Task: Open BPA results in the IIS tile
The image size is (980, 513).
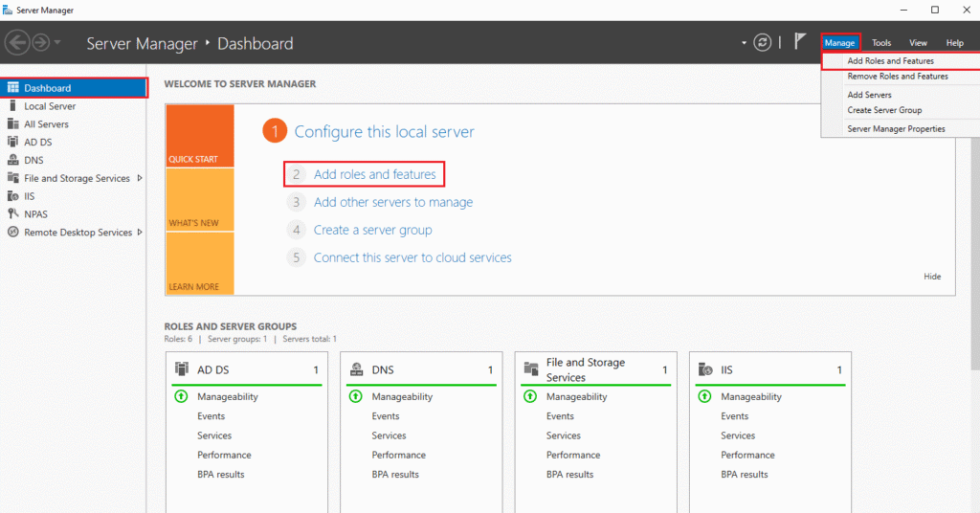Action: coord(744,475)
